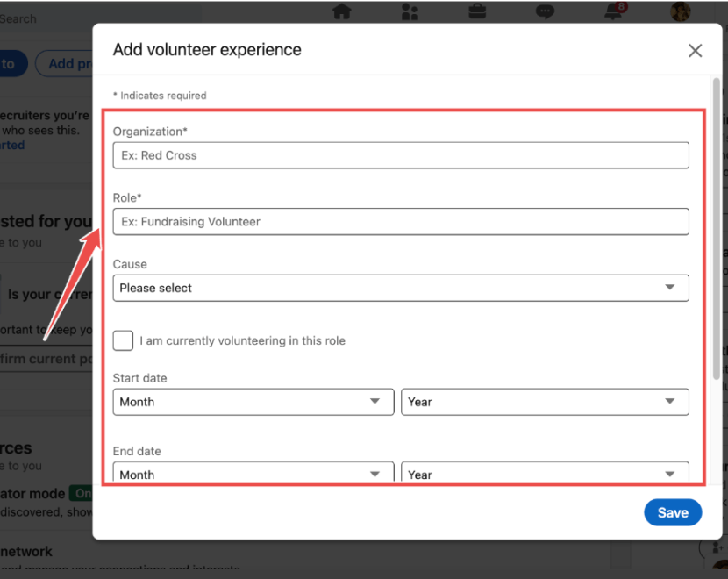Screen dimensions: 728x579
Task: Open the Jobs briefcase icon
Action: (477, 11)
